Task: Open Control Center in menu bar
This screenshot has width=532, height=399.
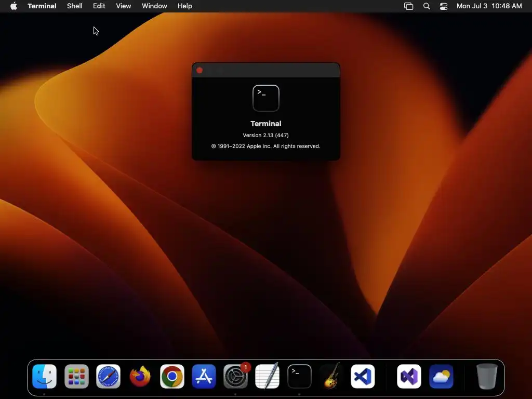Action: [x=444, y=6]
